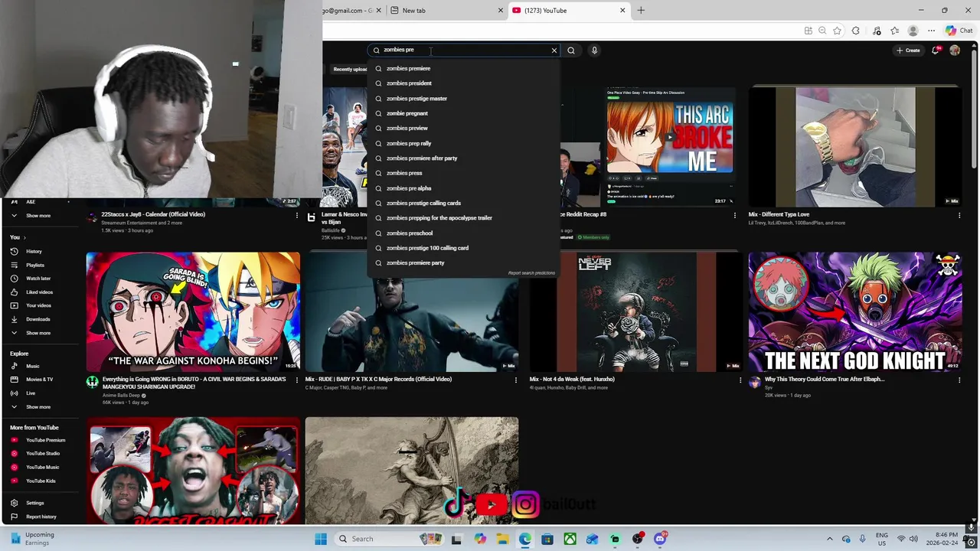
Task: Select suggestion 'zombies premiere party'
Action: [463, 262]
